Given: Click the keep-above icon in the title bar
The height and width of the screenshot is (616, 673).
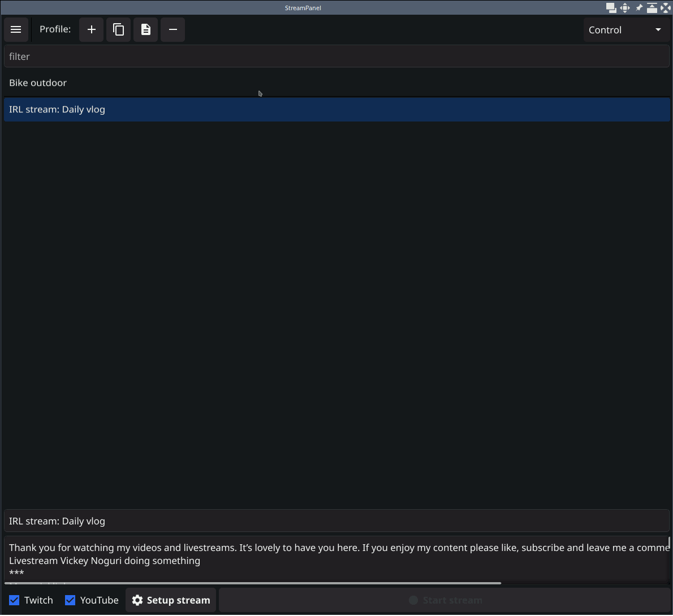Looking at the screenshot, I should 652,8.
